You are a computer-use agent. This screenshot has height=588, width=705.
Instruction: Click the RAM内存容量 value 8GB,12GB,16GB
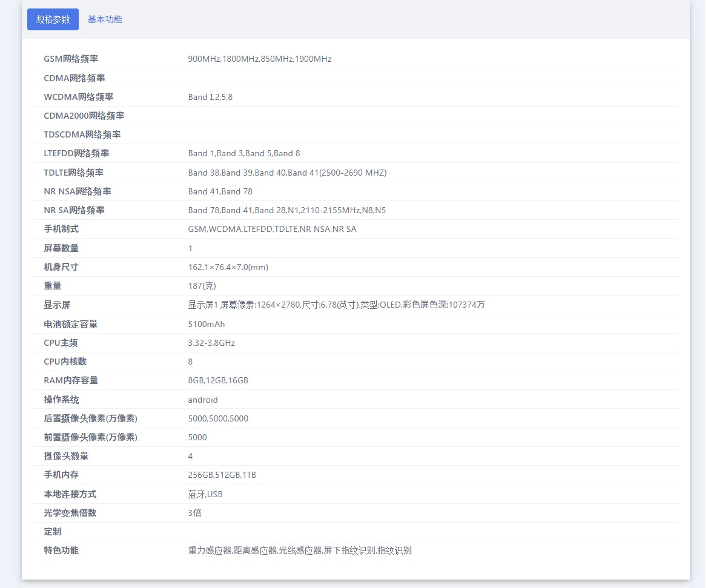click(218, 380)
